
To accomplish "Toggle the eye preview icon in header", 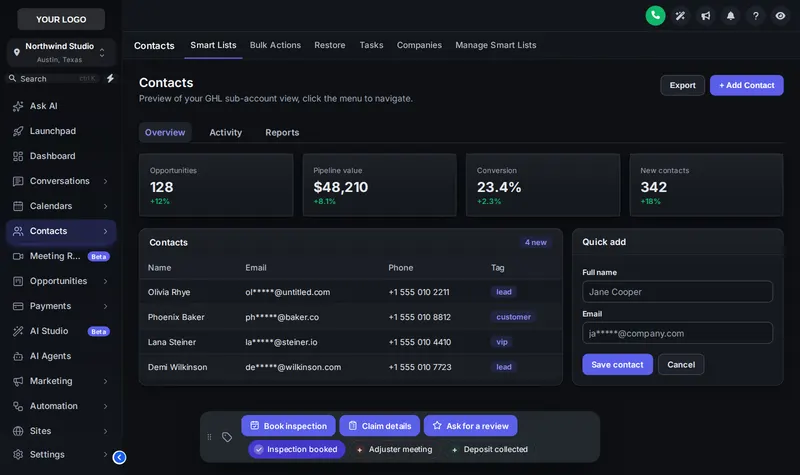I will 780,16.
